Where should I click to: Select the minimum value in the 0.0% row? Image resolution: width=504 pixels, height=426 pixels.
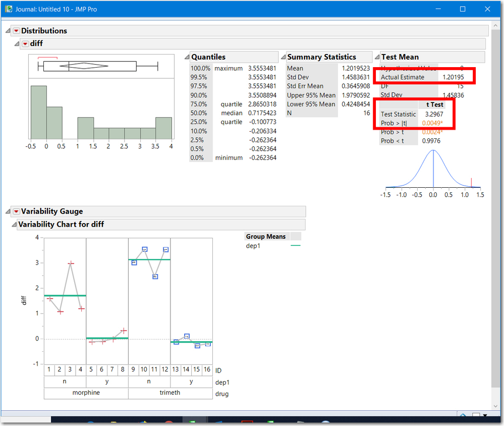[x=263, y=158]
